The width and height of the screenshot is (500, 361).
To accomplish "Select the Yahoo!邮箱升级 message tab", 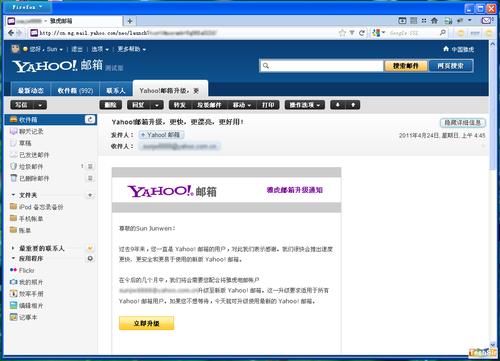I will [x=170, y=90].
